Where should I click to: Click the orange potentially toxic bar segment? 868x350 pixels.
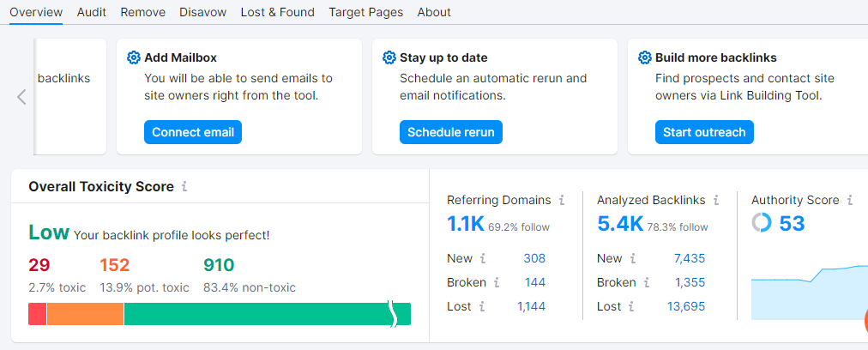[85, 314]
